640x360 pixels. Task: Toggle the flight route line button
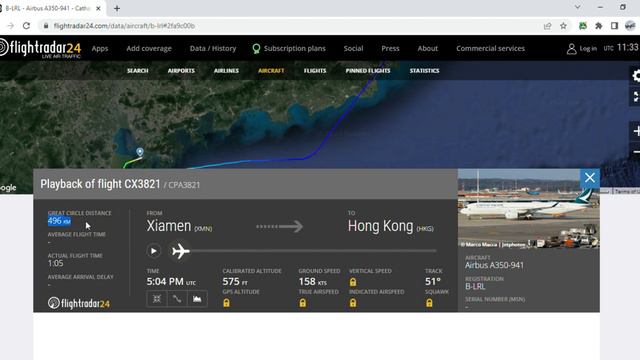click(x=177, y=299)
